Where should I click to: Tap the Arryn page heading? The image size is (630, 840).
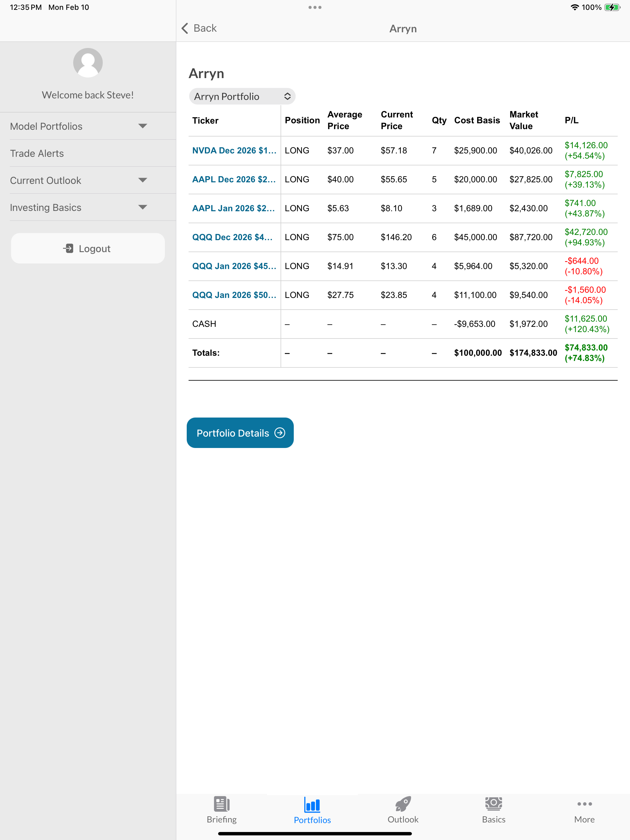(206, 73)
